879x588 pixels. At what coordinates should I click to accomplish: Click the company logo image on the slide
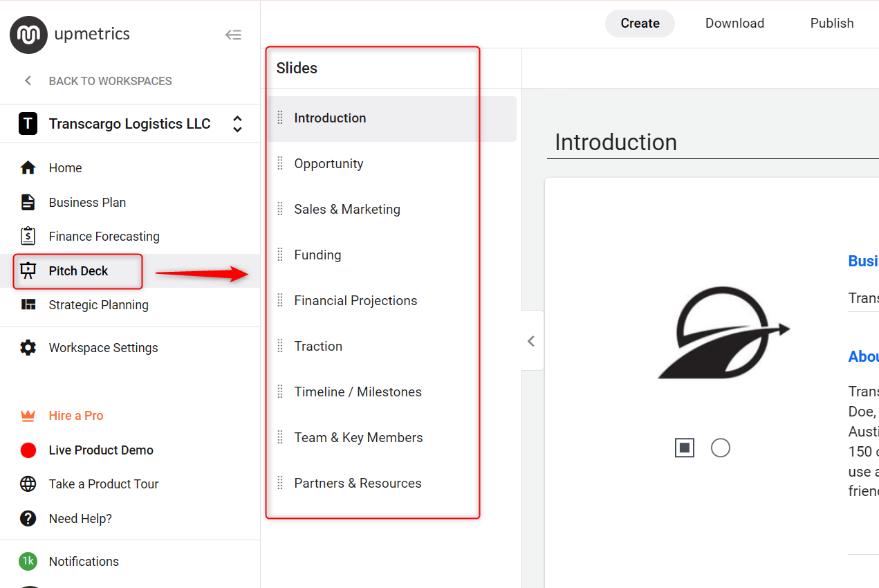pos(723,333)
